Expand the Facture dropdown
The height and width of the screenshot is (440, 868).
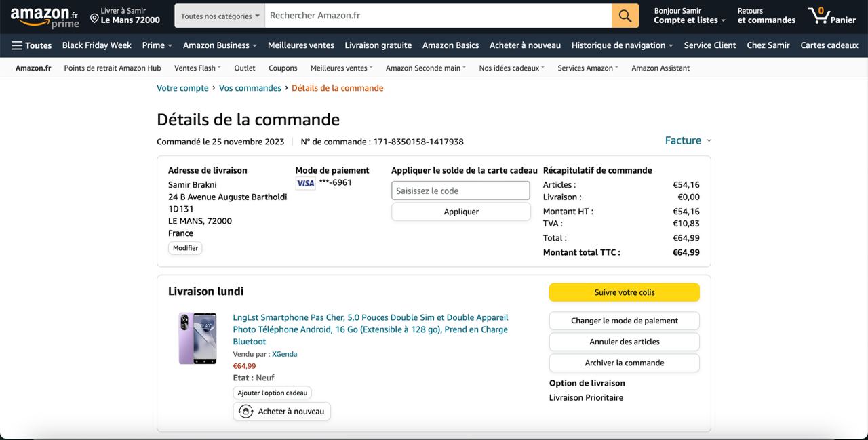(688, 140)
